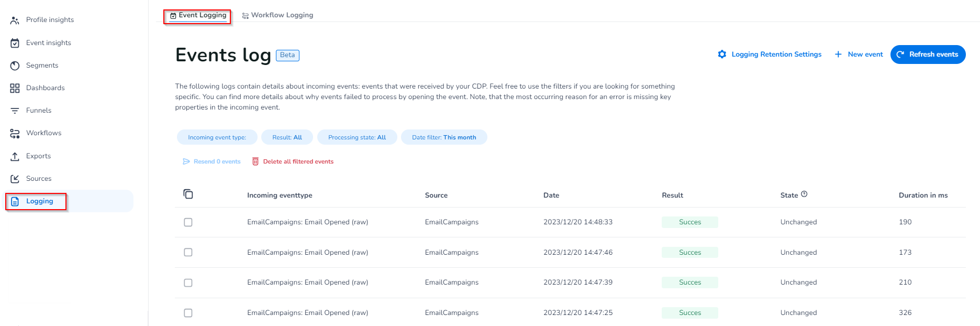Tick checkbox for the 14:48:33 event row

click(x=188, y=222)
